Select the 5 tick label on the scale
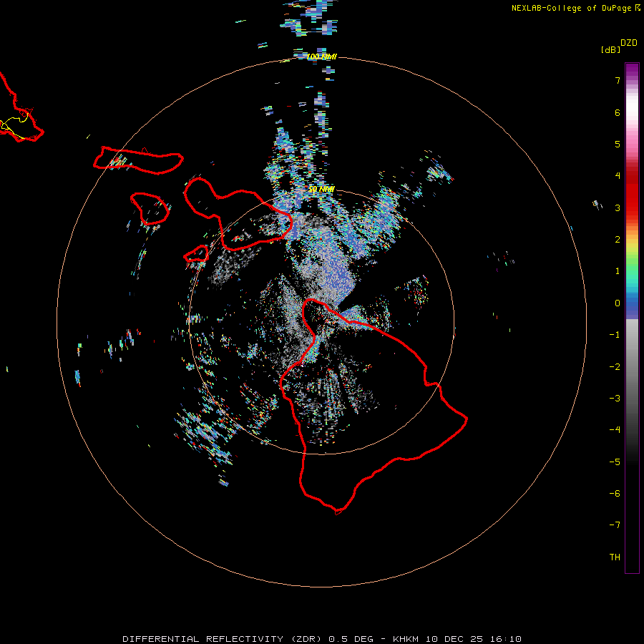The width and height of the screenshot is (644, 644). (x=618, y=144)
